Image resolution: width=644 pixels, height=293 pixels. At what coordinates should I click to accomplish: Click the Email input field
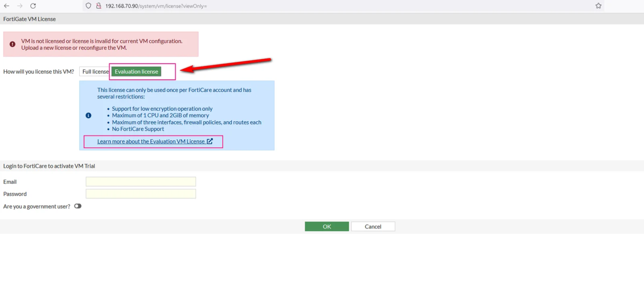140,181
